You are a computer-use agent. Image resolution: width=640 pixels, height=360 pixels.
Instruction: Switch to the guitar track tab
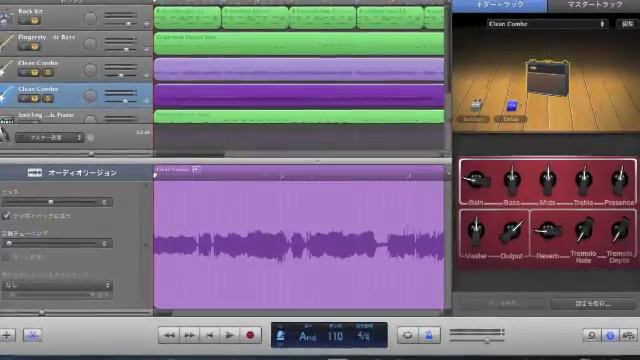500,5
